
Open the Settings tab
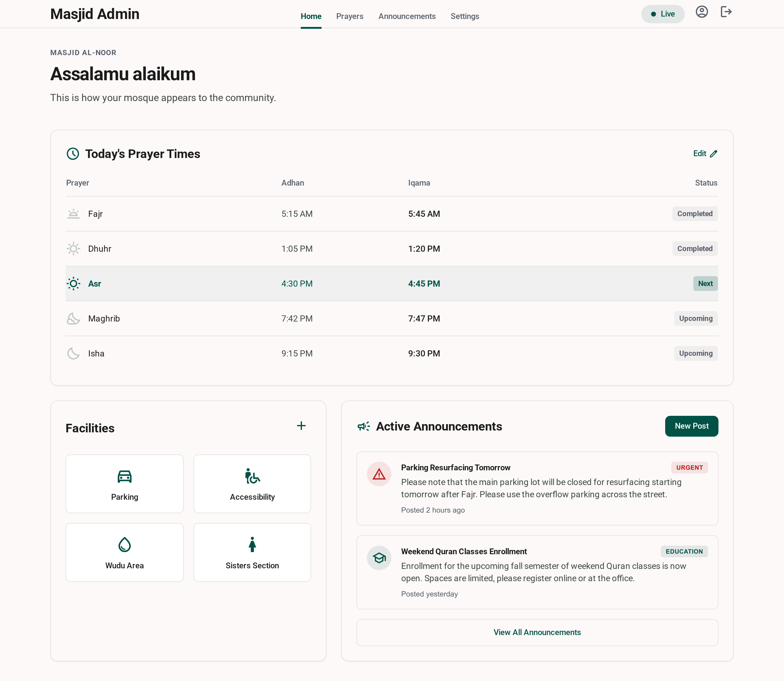(x=465, y=16)
